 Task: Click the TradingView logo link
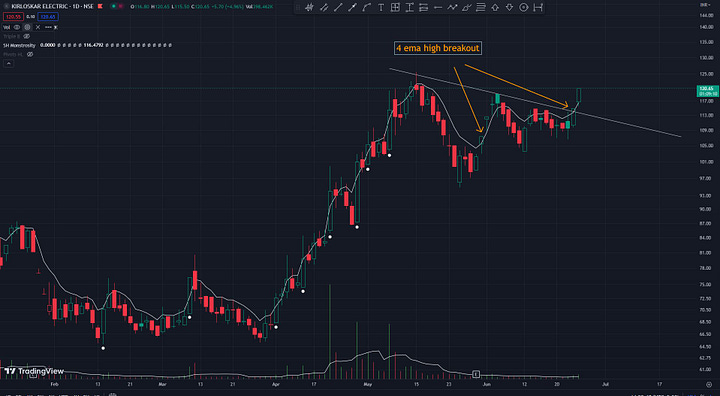[x=34, y=371]
